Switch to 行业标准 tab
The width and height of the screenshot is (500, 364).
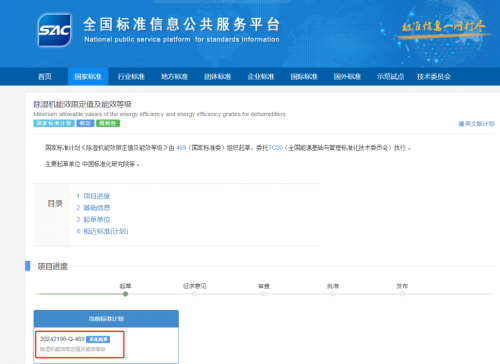click(131, 77)
